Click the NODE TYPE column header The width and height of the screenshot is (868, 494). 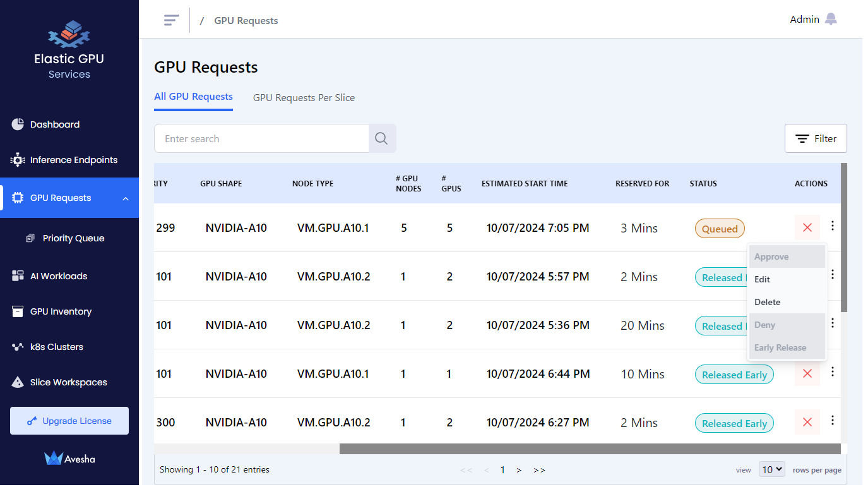coord(312,184)
